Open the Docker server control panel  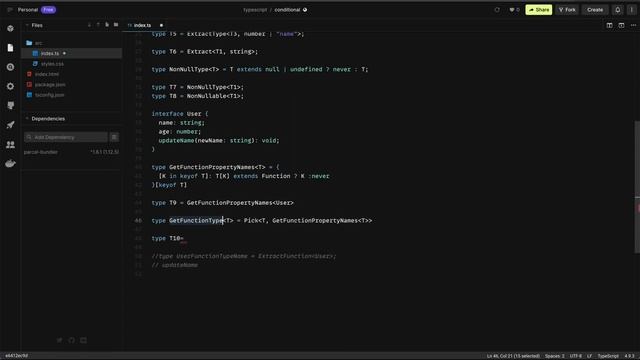[10, 164]
